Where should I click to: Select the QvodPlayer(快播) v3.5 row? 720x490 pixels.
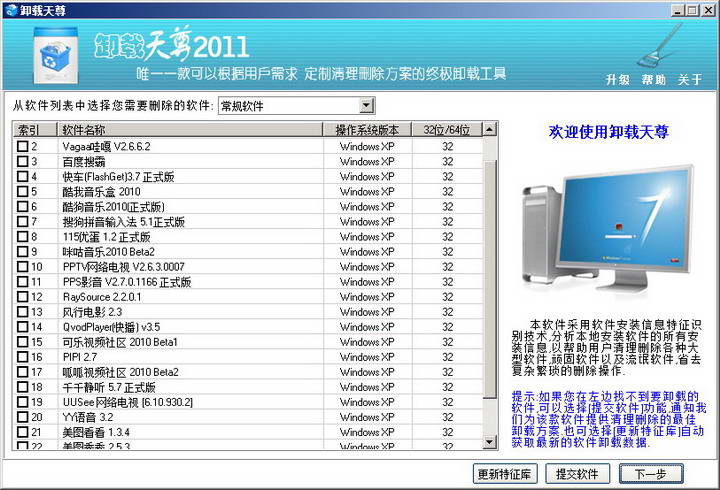point(248,327)
